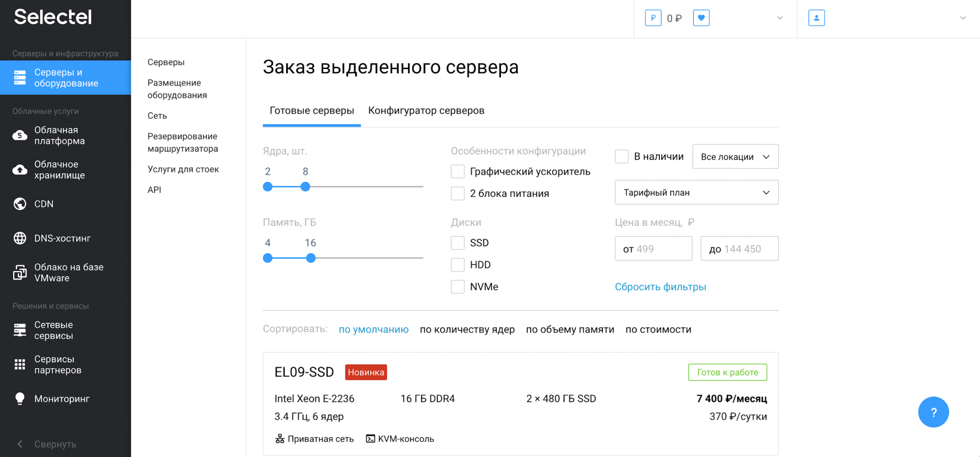Click the partner services grid icon
This screenshot has height=457, width=980.
coord(20,365)
